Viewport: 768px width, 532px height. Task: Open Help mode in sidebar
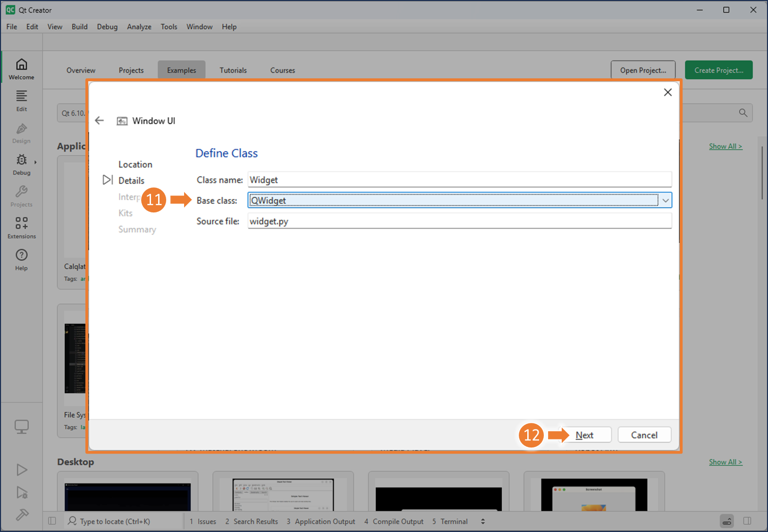[x=21, y=260]
